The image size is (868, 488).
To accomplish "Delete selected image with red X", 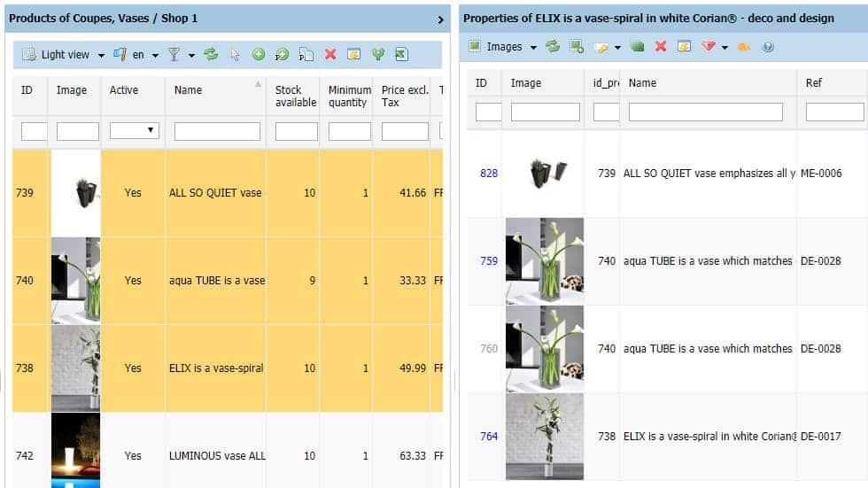I will tap(661, 47).
